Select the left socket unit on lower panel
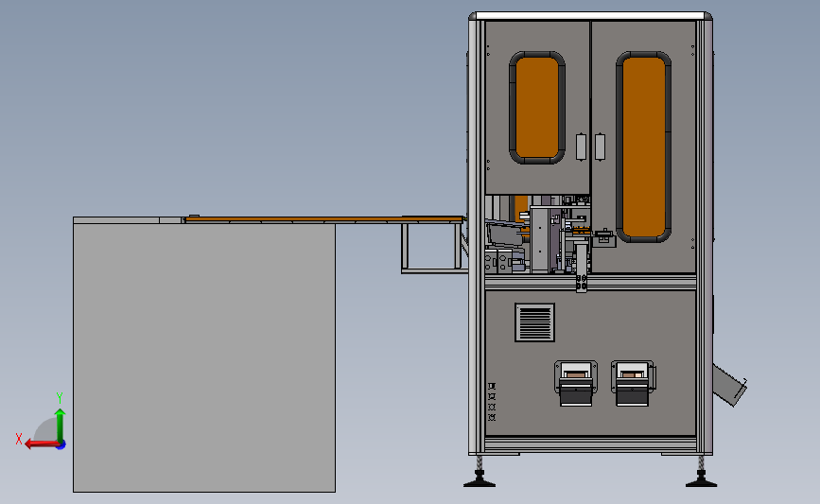 (x=576, y=383)
